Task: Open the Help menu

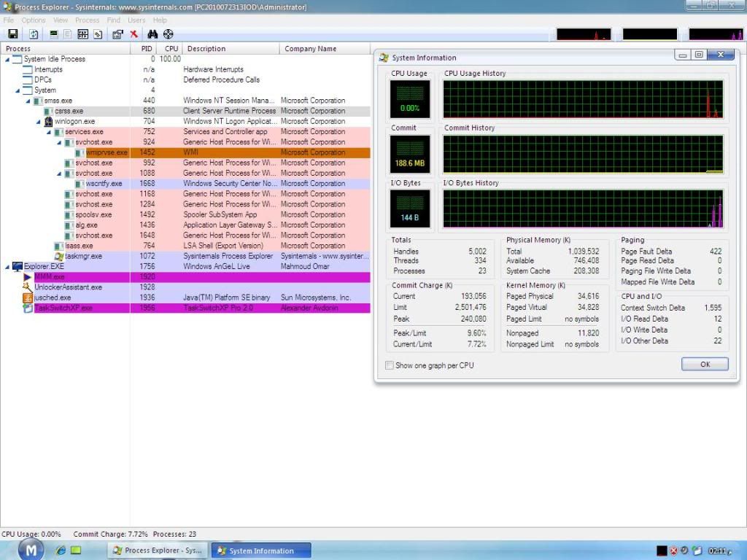Action: 160,20
